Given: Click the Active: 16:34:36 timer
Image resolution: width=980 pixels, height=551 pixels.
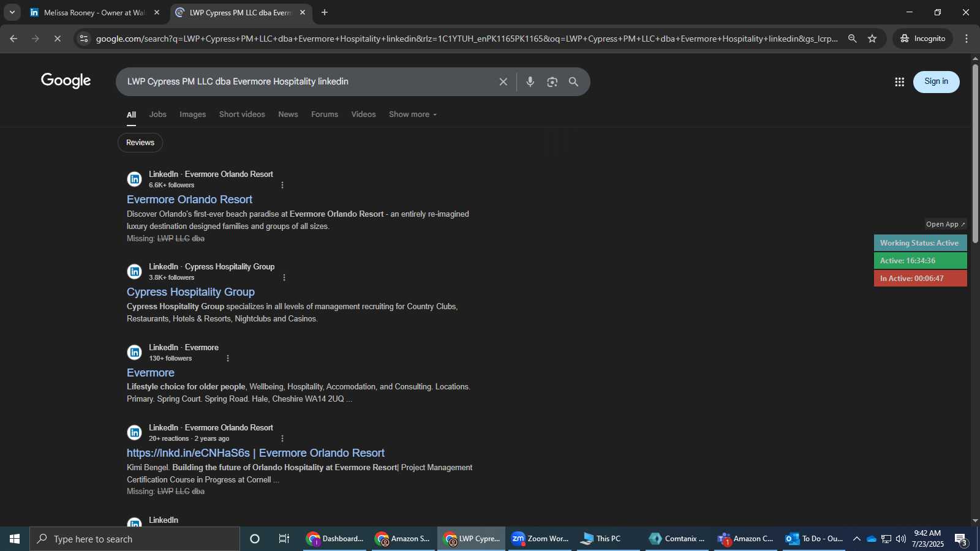Looking at the screenshot, I should [920, 261].
